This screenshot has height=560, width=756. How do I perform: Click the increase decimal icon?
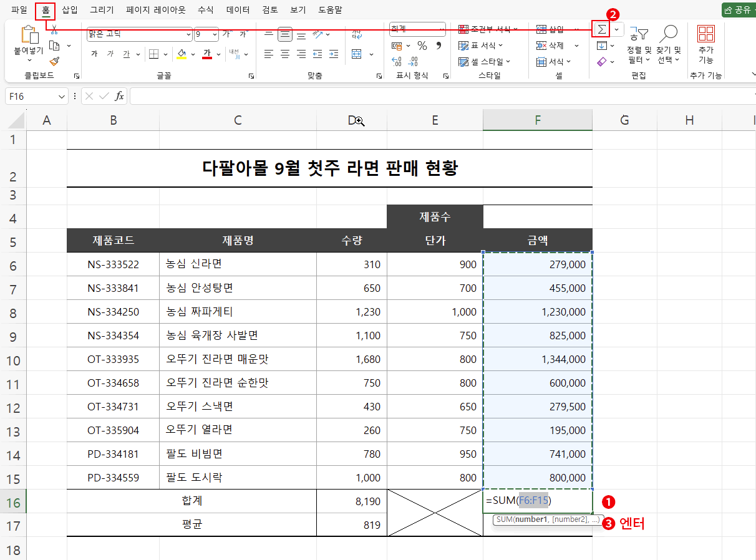(397, 61)
